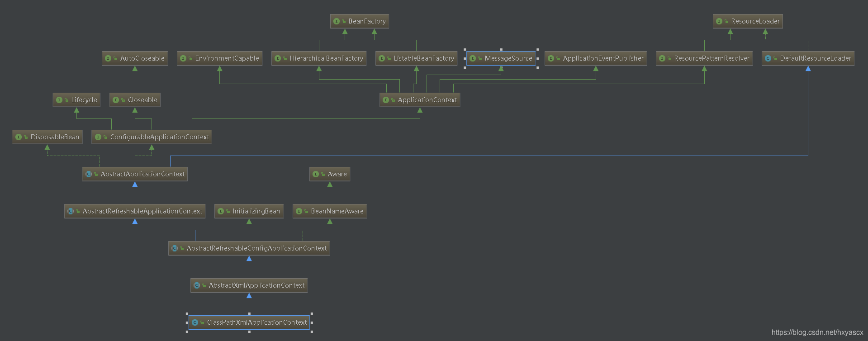The image size is (868, 341).
Task: Click the ConfigurableApplicationContext node
Action: (x=152, y=137)
